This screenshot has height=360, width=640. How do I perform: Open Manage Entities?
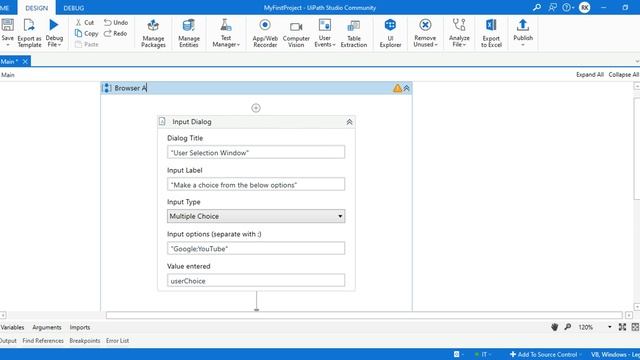coord(189,33)
